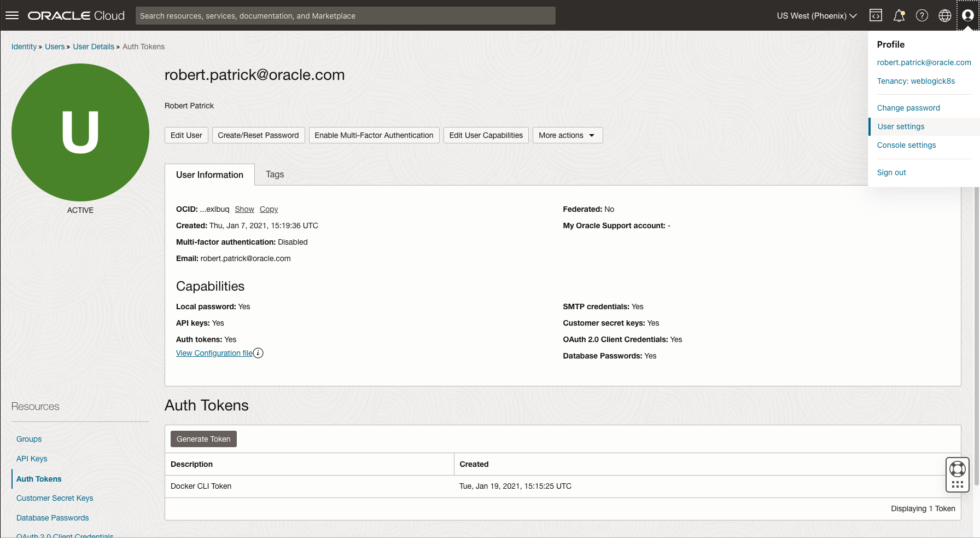This screenshot has height=538, width=980.
Task: Open the Cloud Shell developer tools icon
Action: 876,15
